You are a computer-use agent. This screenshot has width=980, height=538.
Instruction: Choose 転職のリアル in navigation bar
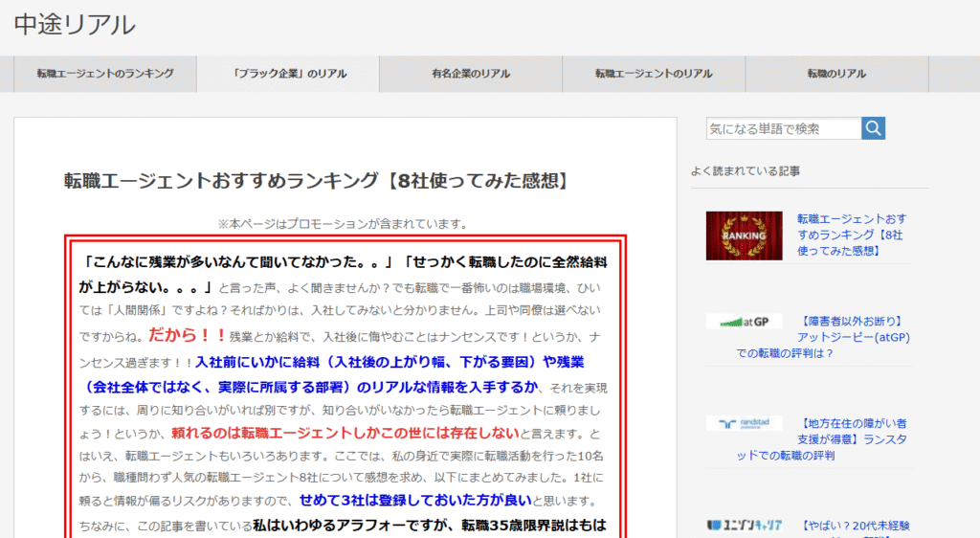(835, 74)
